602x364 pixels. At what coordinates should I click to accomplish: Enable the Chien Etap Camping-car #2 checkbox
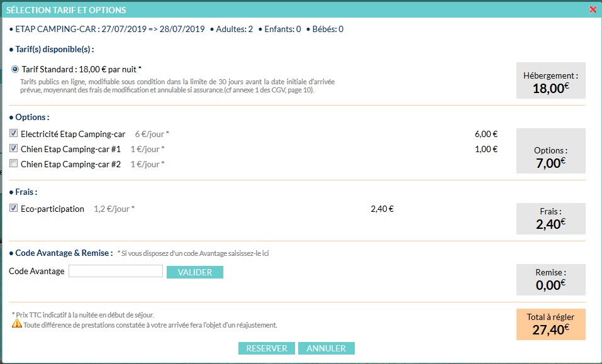pyautogui.click(x=14, y=164)
